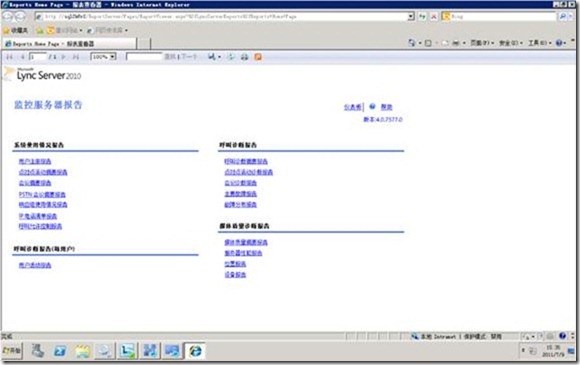The height and width of the screenshot is (365, 580).
Task: Open the IP 电话清单报告 link
Action: pos(38,216)
